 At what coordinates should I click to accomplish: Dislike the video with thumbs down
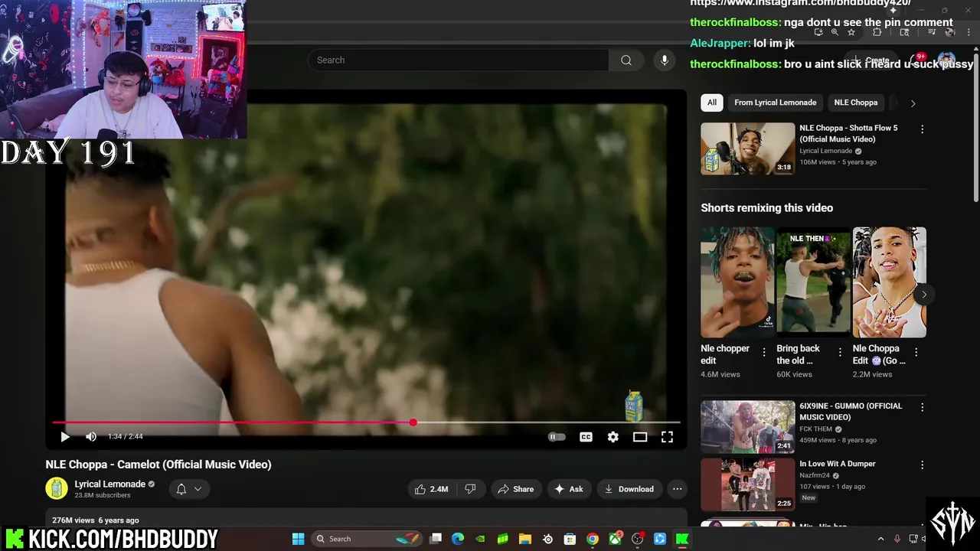coord(471,489)
